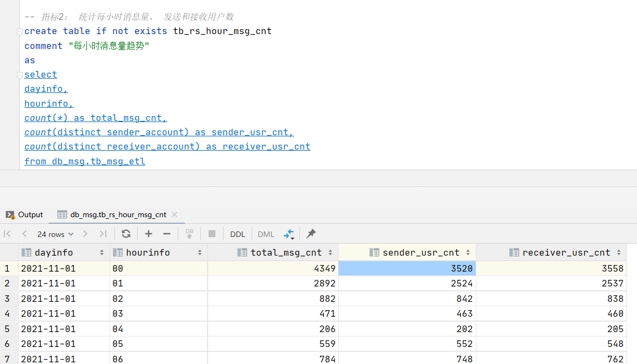Collapse the select statement fold
The height and width of the screenshot is (364, 637).
[x=19, y=75]
